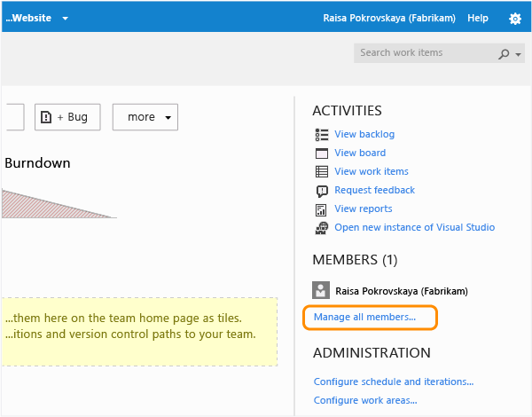Screen dimensions: 532x417
Task: Create a new Bug
Action: (x=67, y=117)
